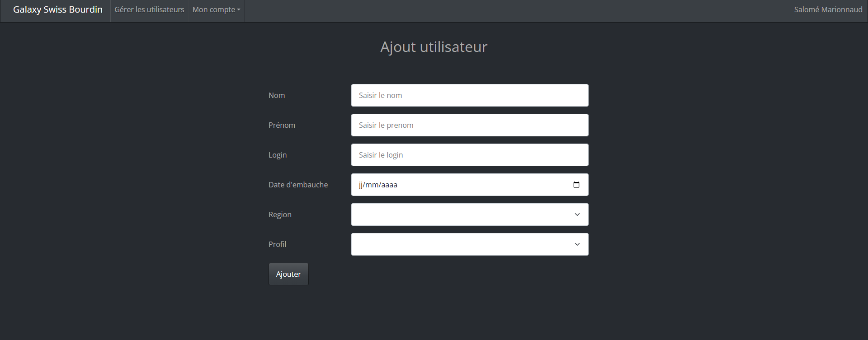868x340 pixels.
Task: Open the calendar picker in the date field
Action: (576, 185)
